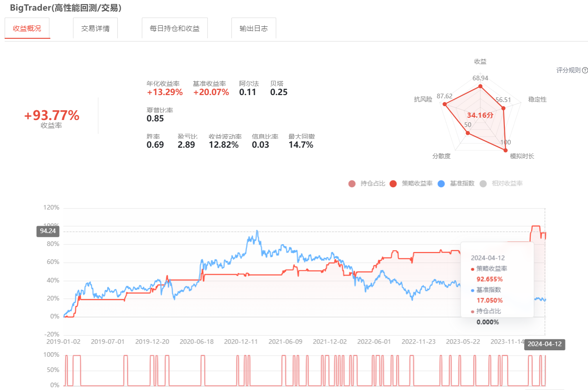Open the 每日持仓和收益 tab
The image size is (588, 390).
pos(175,28)
